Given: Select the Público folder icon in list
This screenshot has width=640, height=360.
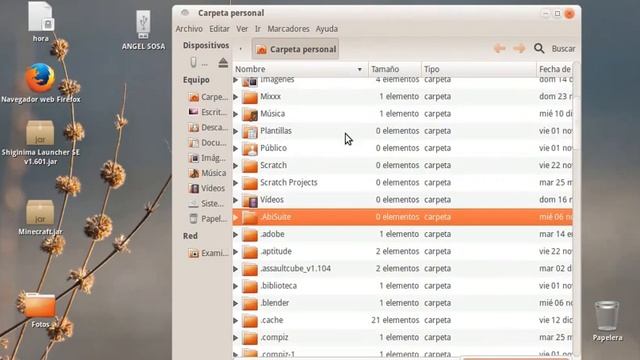Looking at the screenshot, I should coord(250,148).
